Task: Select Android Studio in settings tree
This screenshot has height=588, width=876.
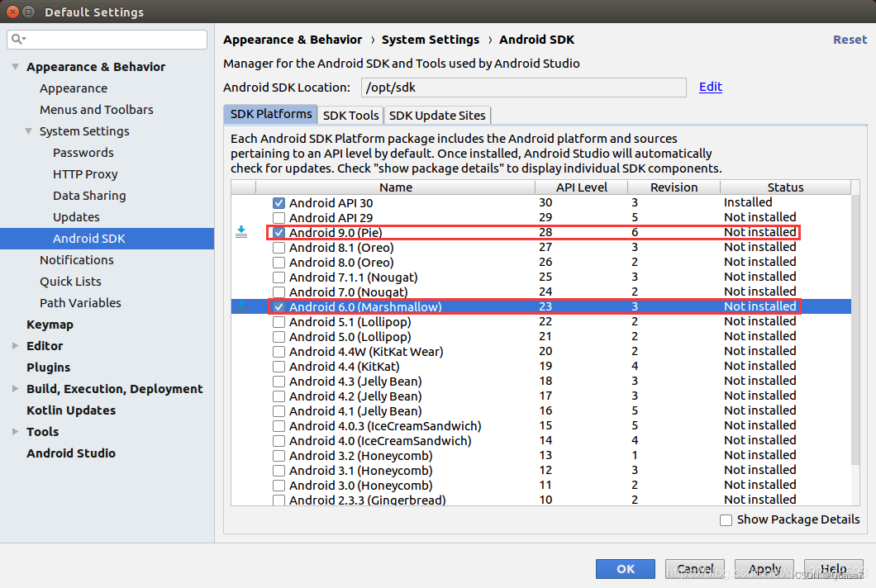Action: click(x=71, y=453)
